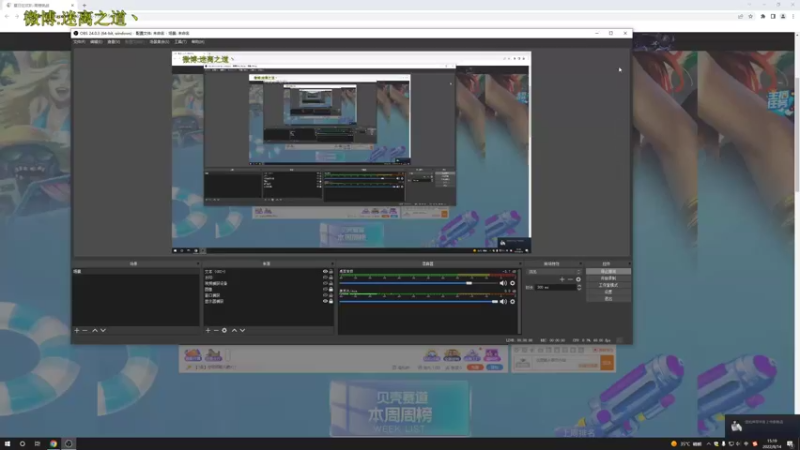Bookmark the page with the Chrome star icon
Image resolution: width=800 pixels, height=450 pixels.
751,16
